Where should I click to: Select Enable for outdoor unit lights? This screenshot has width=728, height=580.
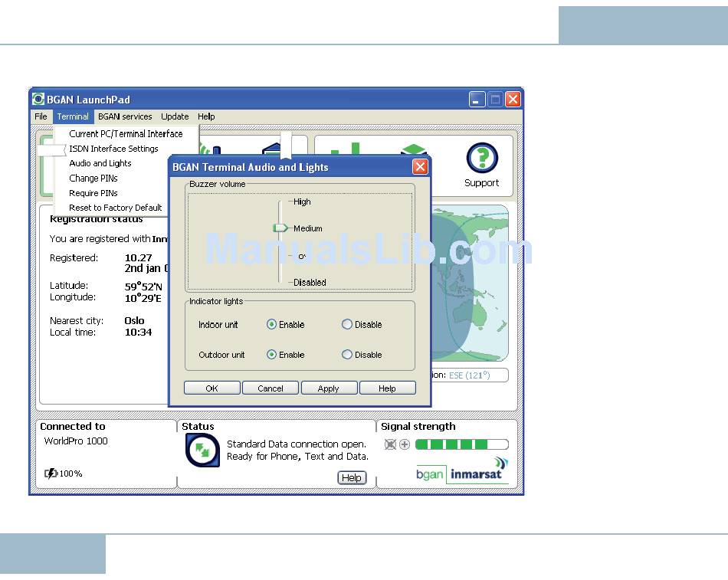271,355
